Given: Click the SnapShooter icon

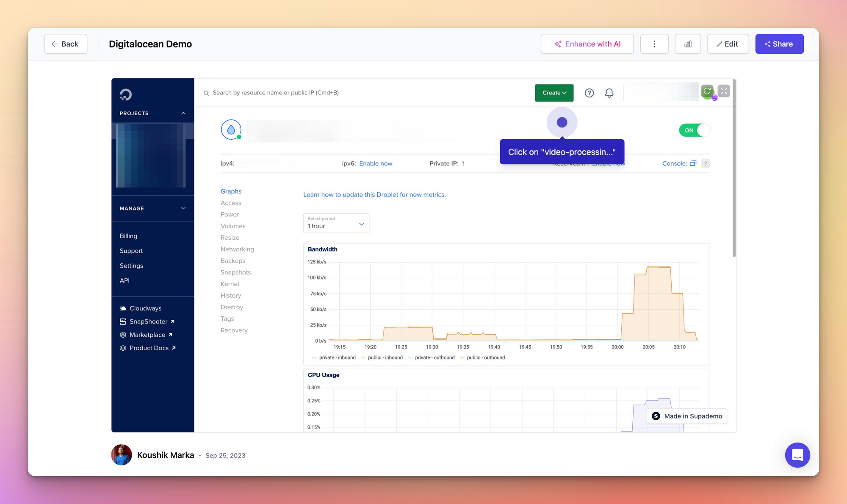Looking at the screenshot, I should pyautogui.click(x=123, y=321).
